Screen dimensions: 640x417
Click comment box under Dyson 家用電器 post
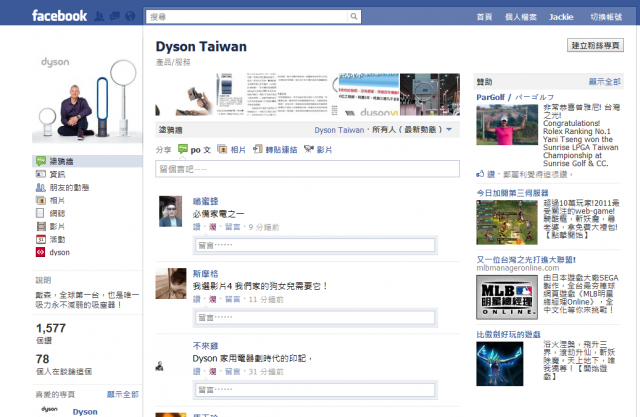click(x=315, y=390)
